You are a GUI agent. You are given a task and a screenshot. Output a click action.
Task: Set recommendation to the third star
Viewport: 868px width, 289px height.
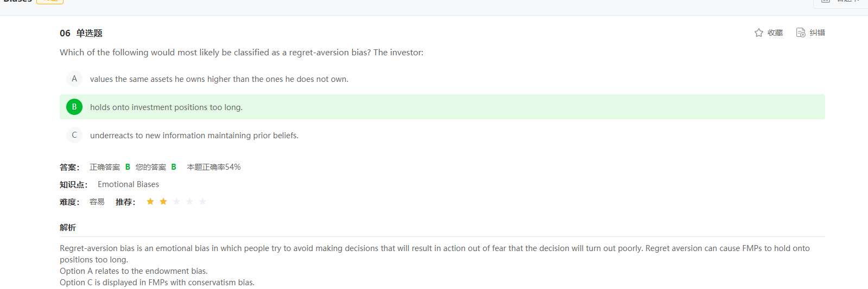(x=176, y=202)
